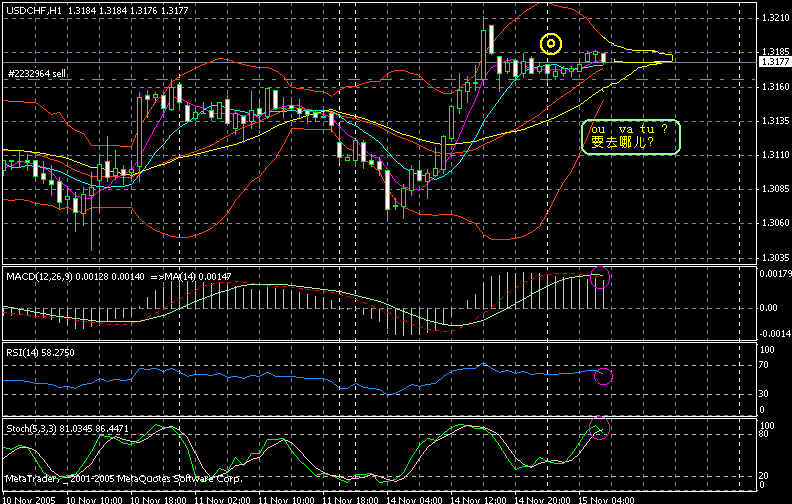Select the Chinese text '要去哪儿?' label
Viewport: 792px width, 504px height.
coord(622,142)
